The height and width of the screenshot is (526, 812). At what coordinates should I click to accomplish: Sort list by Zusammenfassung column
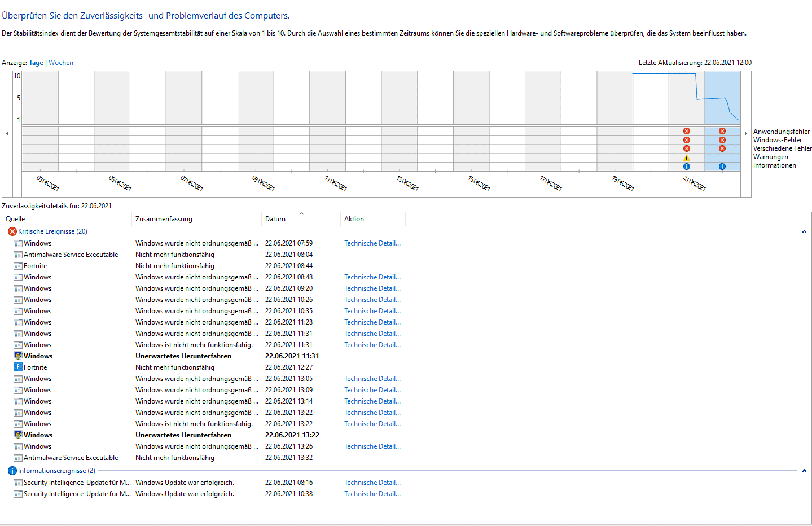point(196,219)
